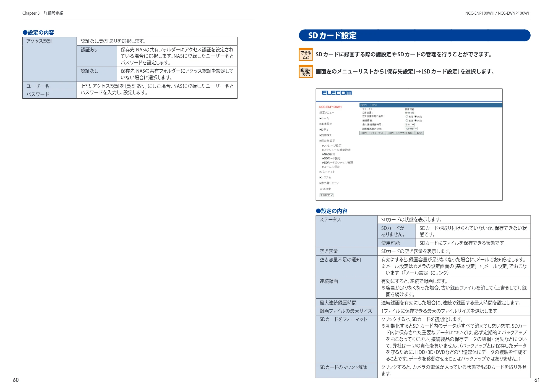Enable 有効 for 連続録画
Image resolution: width=553 pixels, height=392 pixels.
[x=407, y=120]
